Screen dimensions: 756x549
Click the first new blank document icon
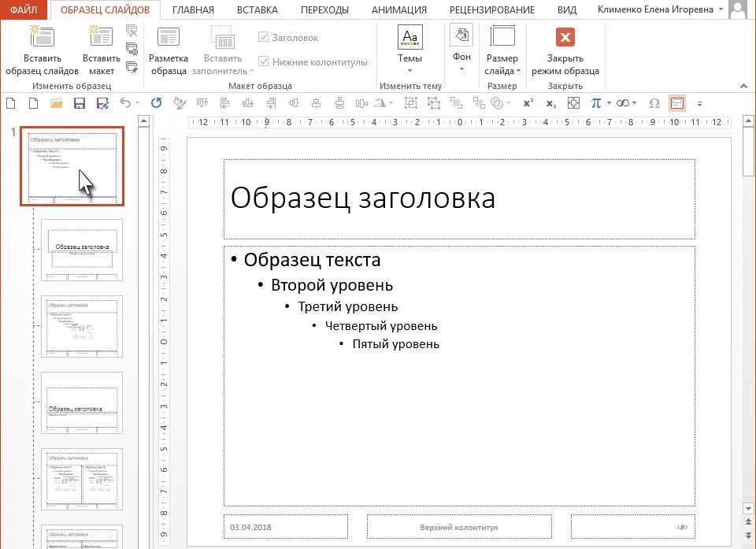[x=10, y=102]
